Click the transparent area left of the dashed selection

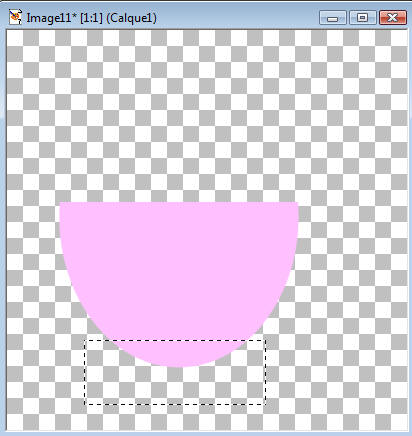pos(45,372)
